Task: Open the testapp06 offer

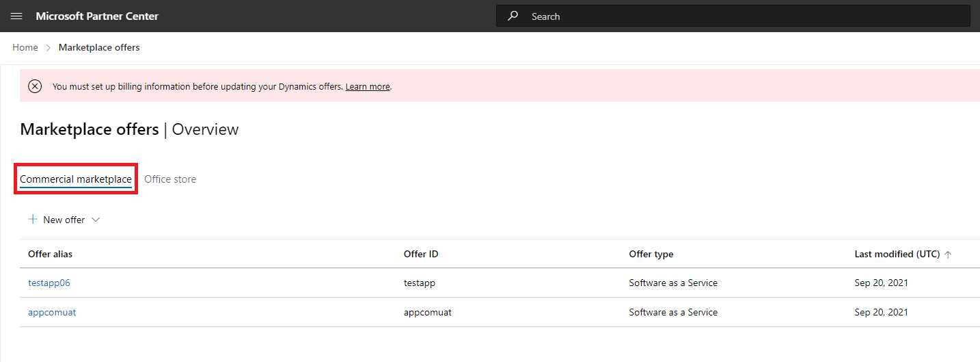Action: pyautogui.click(x=49, y=283)
